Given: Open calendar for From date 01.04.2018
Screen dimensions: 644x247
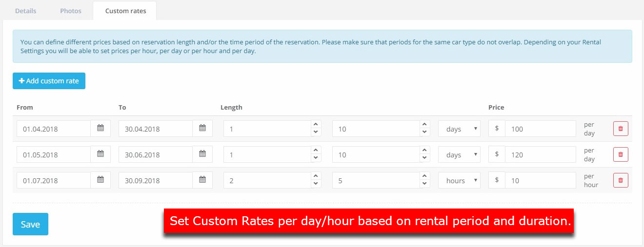Looking at the screenshot, I should (101, 129).
